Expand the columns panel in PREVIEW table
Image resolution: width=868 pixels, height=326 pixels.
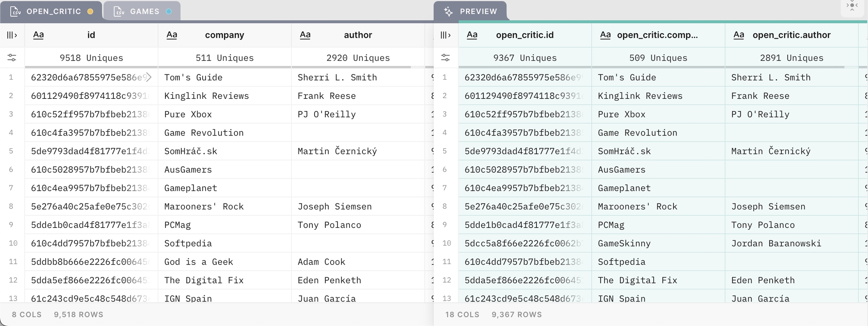tap(445, 35)
